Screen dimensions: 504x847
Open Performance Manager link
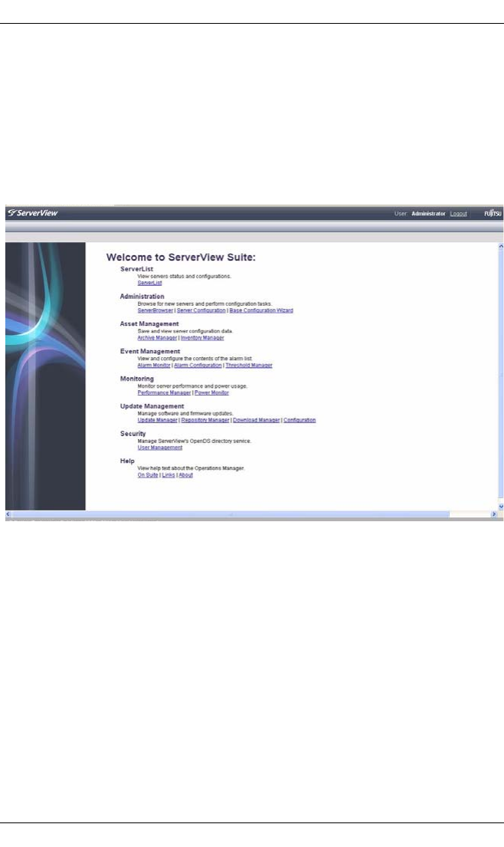[164, 393]
